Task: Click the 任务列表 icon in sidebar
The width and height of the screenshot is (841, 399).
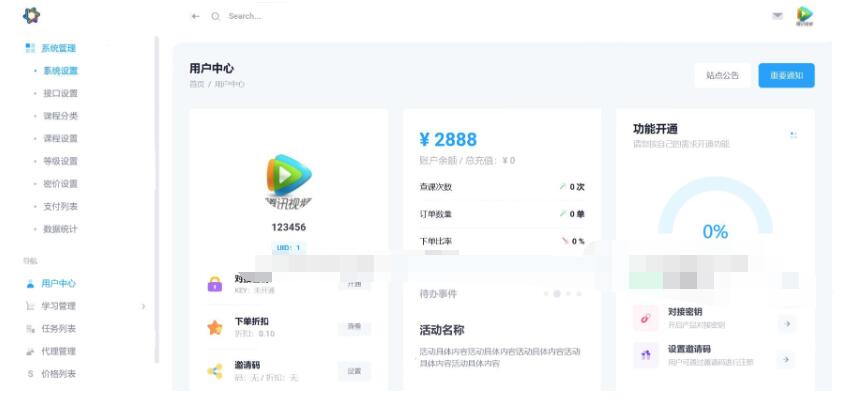Action: [30, 329]
